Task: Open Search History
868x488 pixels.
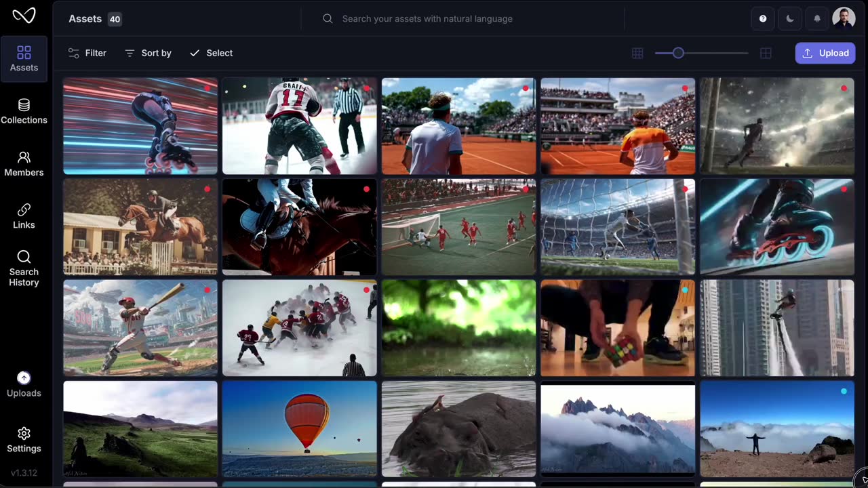Action: 24,268
